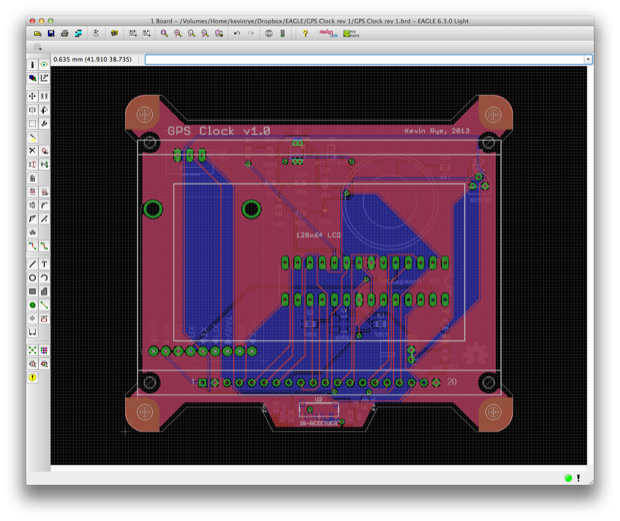Viewport: 620px width, 521px height.
Task: Open Help via yellow question mark
Action: [x=305, y=34]
